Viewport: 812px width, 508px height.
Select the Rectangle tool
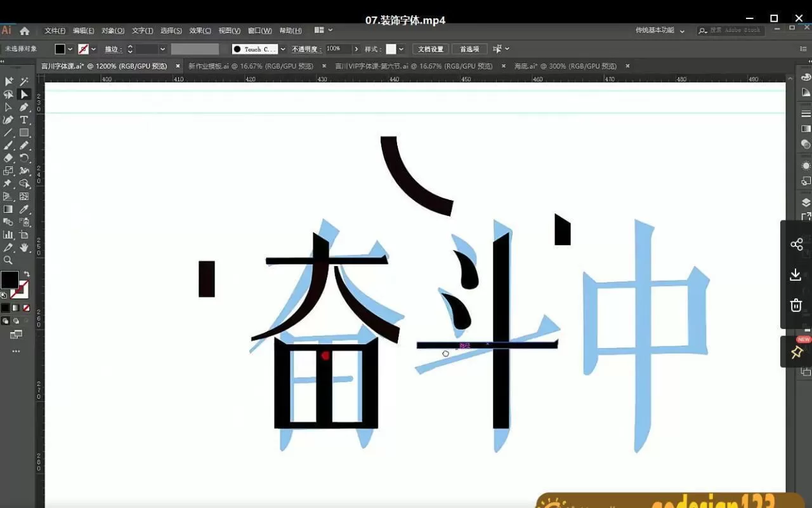tap(25, 132)
